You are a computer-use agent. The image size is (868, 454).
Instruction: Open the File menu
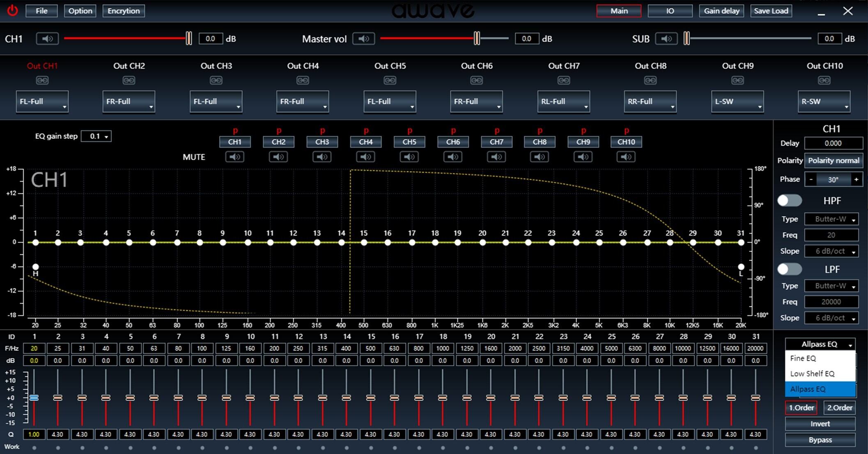pos(41,11)
